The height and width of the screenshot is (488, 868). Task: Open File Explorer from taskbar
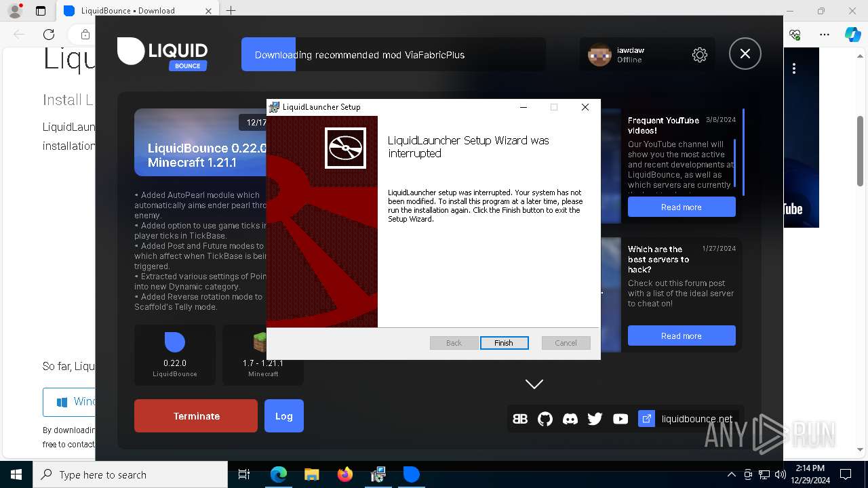tap(311, 474)
